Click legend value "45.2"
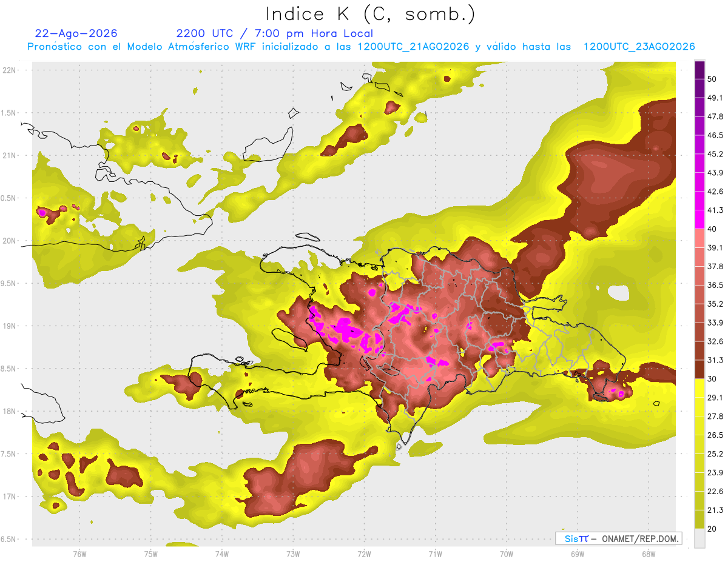Viewport: 728px width, 562px height. coord(715,154)
